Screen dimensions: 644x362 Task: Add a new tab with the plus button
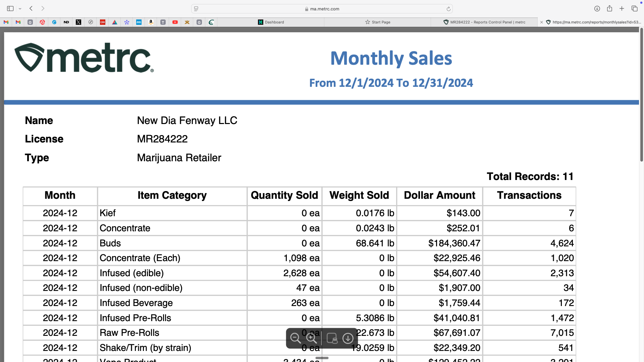tap(622, 9)
